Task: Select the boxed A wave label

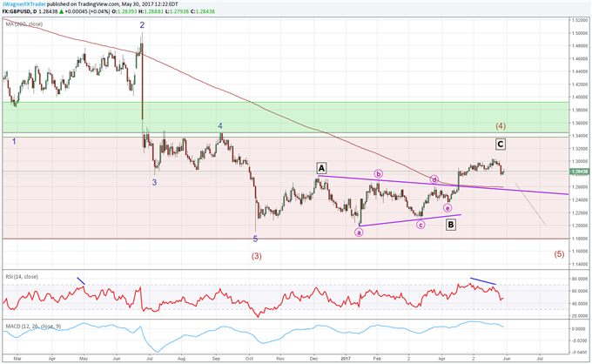Action: pos(321,168)
